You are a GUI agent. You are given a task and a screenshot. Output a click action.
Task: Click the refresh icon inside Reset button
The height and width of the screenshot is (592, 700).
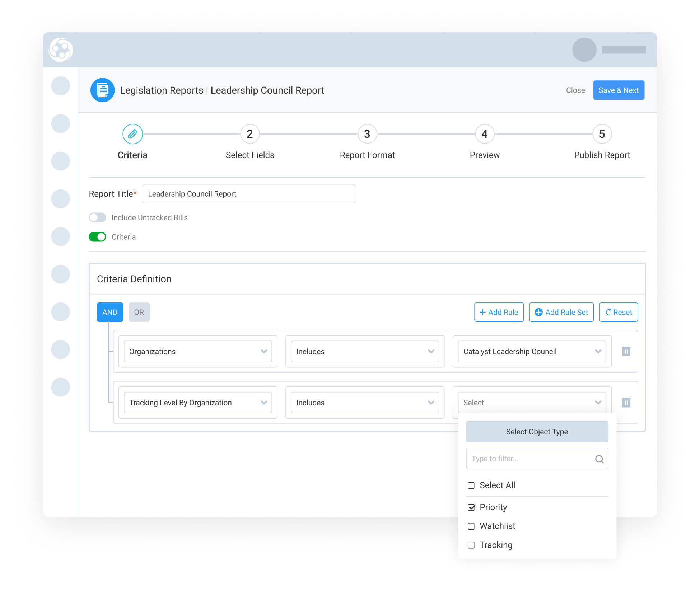[610, 312]
